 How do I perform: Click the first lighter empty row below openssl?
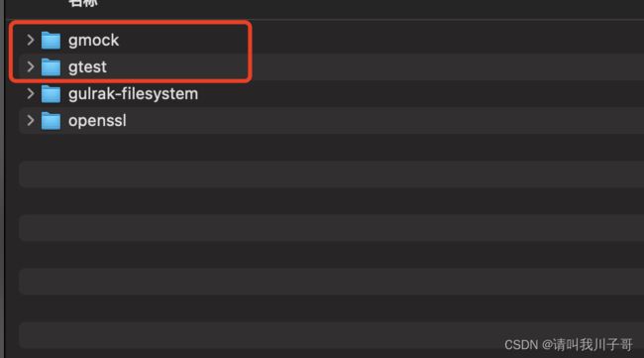pos(332,175)
